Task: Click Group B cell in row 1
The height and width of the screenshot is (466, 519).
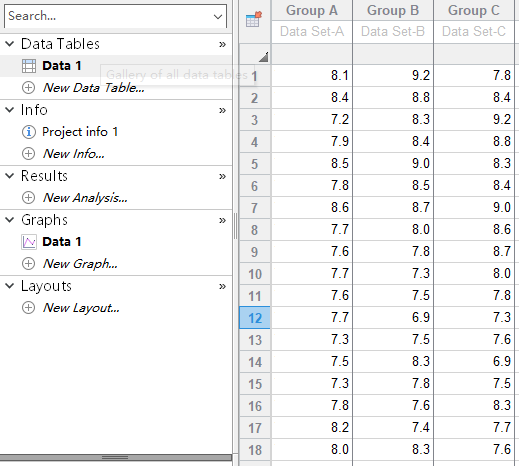Action: click(x=393, y=76)
